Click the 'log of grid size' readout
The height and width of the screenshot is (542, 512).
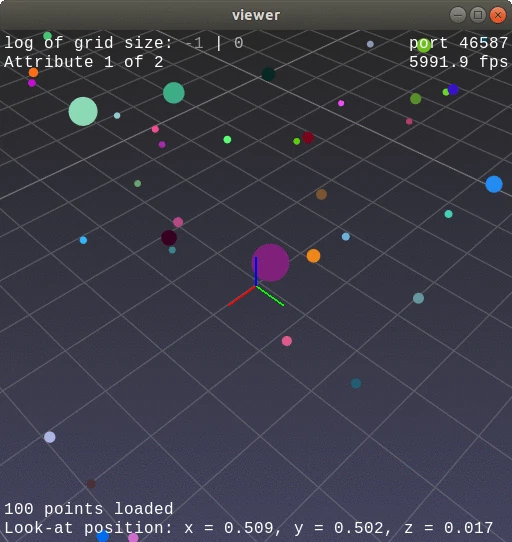pos(124,43)
